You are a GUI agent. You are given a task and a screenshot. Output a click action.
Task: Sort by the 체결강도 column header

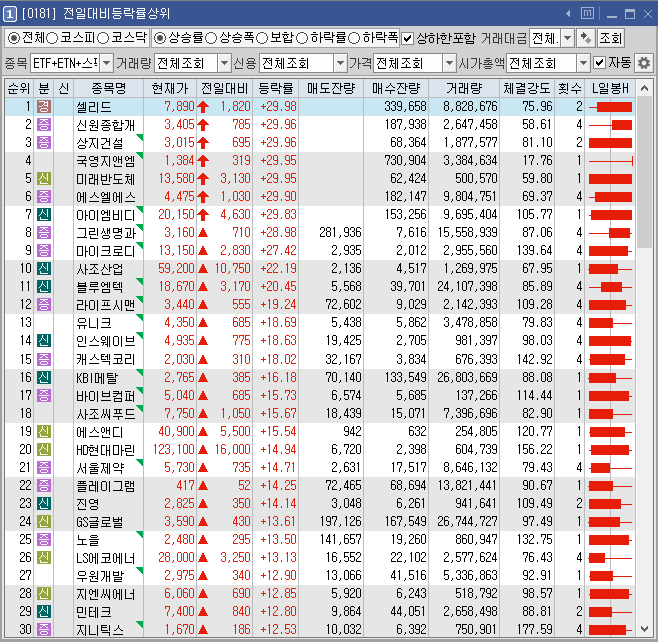click(527, 88)
